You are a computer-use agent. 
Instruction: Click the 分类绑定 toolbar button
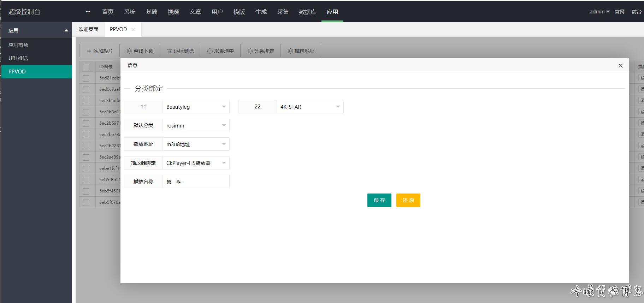click(261, 51)
